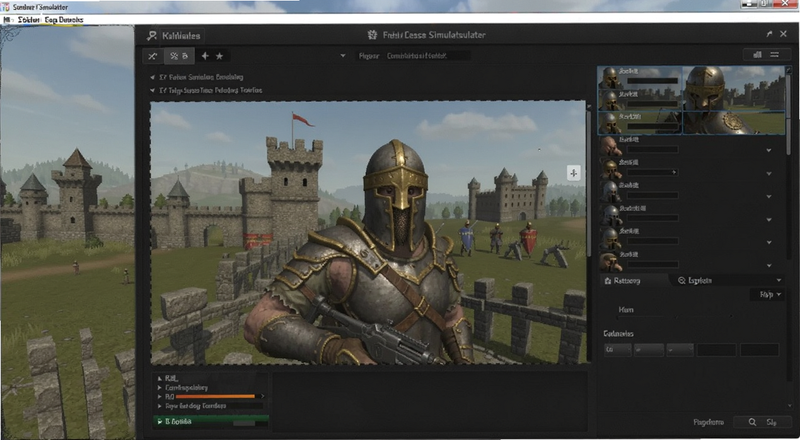Open the small dropdown arrow in the toolbar center

(343, 56)
